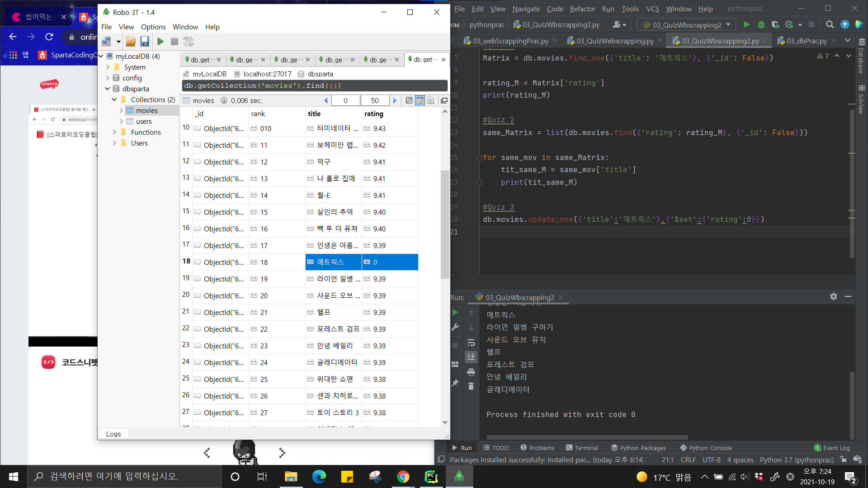This screenshot has width=868, height=488.
Task: Open PyCharm search everywhere magnifier
Action: coord(830,25)
